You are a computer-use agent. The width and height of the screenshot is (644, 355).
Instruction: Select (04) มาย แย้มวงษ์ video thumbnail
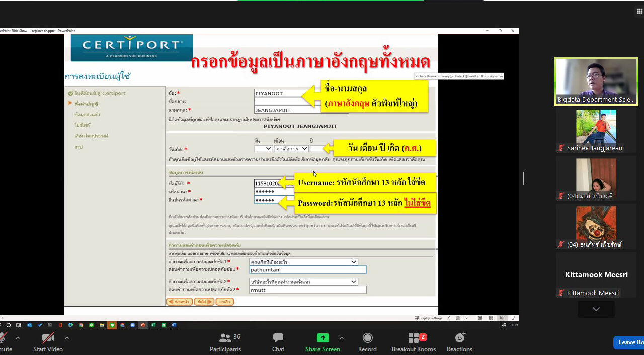596,179
